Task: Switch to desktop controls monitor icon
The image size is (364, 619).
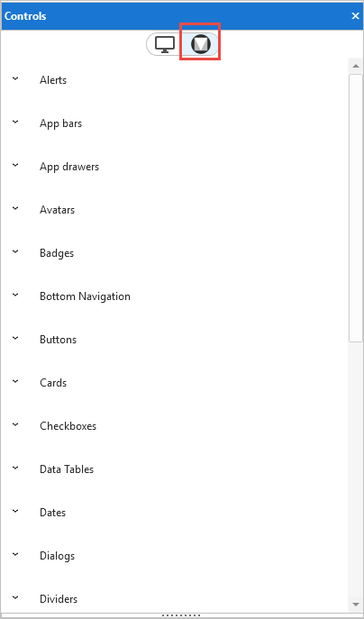Action: (165, 44)
